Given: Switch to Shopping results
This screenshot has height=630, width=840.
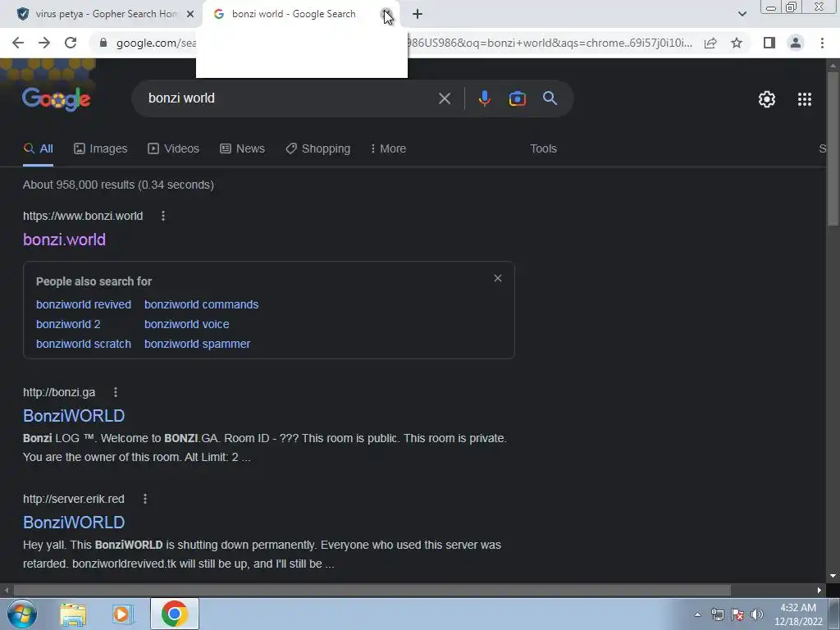Looking at the screenshot, I should coord(317,149).
